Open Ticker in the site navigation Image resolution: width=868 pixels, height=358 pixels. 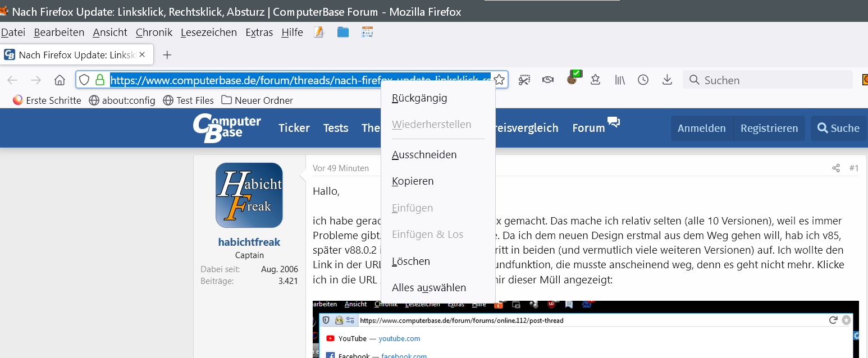pyautogui.click(x=294, y=128)
